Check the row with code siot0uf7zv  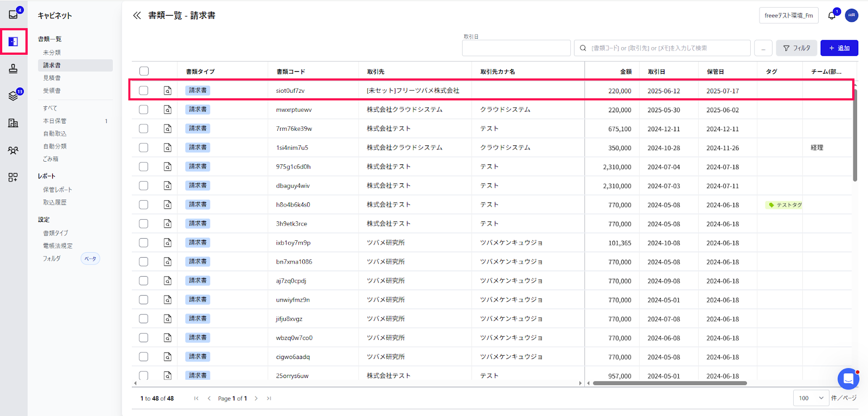point(144,91)
